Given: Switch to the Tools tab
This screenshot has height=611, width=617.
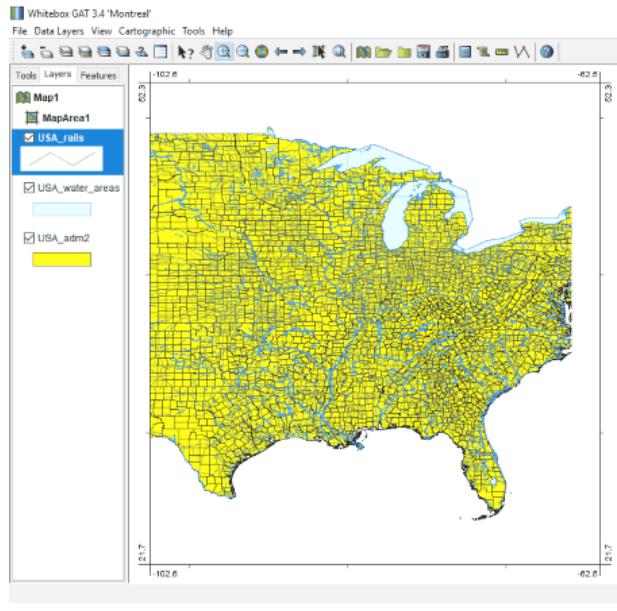Looking at the screenshot, I should coord(25,75).
